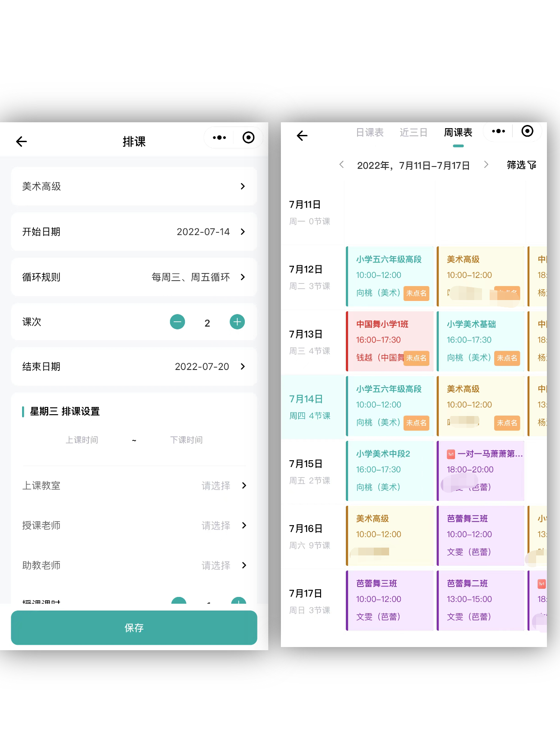Open the 美术高级 course selector
The width and height of the screenshot is (560, 749).
(134, 186)
